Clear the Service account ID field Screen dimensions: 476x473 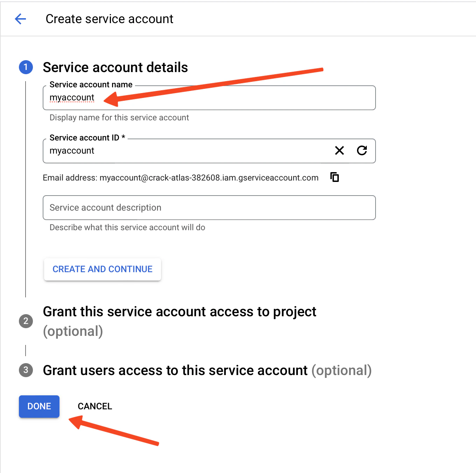click(x=339, y=150)
